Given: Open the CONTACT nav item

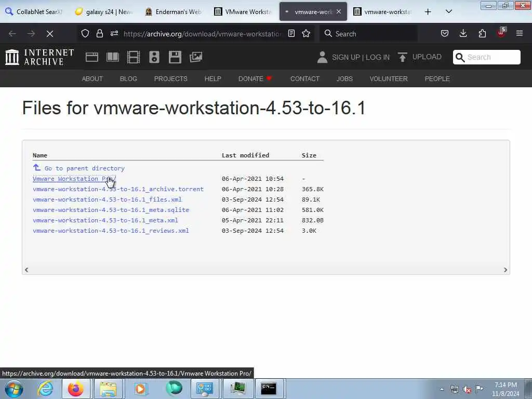Looking at the screenshot, I should pos(305,79).
